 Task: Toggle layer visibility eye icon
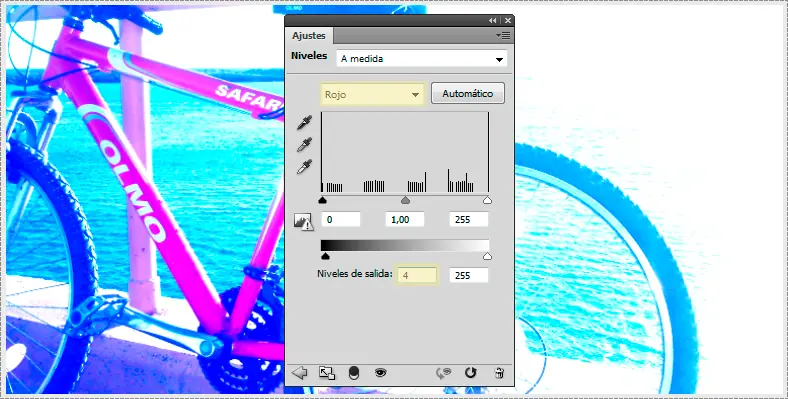coord(380,373)
